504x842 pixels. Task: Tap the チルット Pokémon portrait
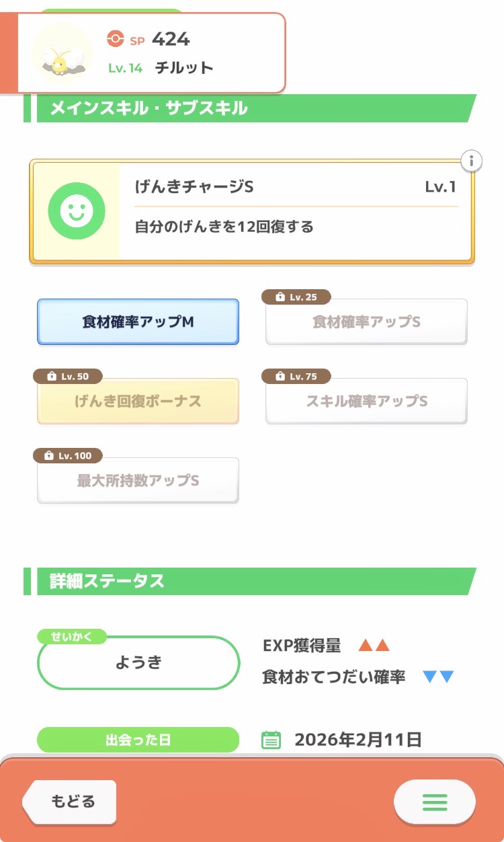[62, 53]
